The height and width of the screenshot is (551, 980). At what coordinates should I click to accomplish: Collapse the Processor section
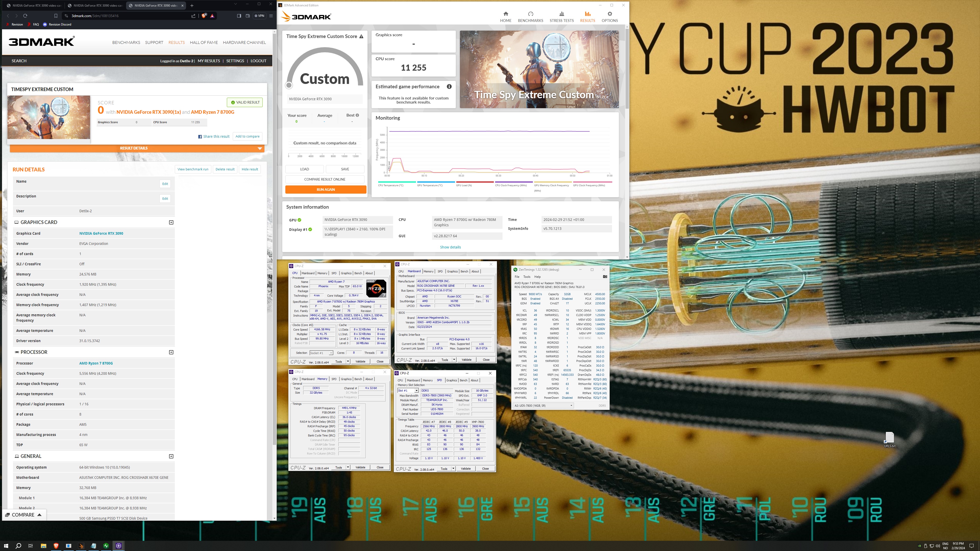(171, 352)
